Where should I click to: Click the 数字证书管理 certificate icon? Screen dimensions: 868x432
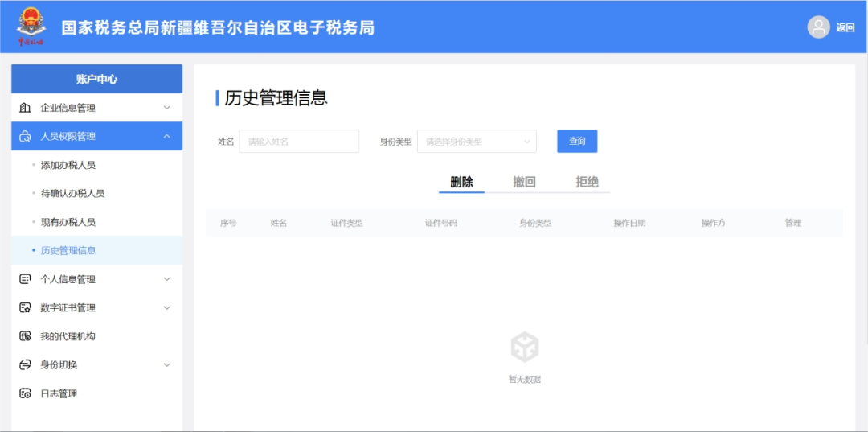[x=25, y=307]
